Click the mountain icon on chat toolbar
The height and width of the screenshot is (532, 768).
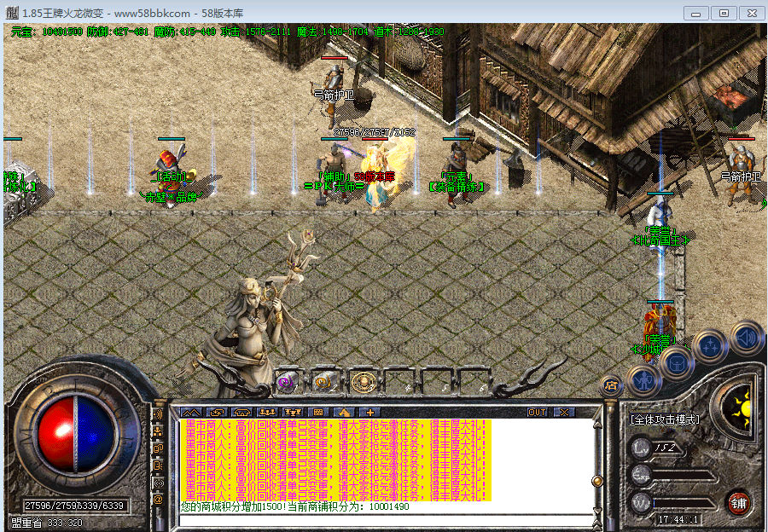click(190, 412)
